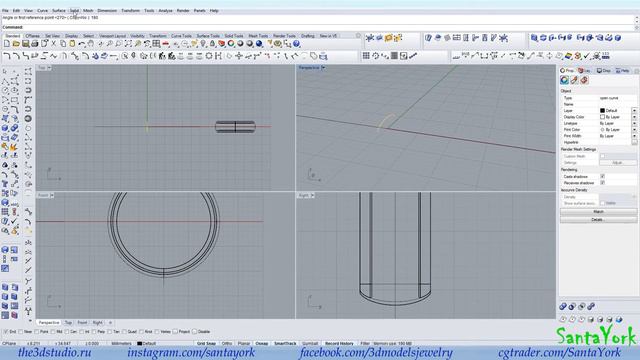Toggle the Casts shadows checkbox

coord(602,176)
